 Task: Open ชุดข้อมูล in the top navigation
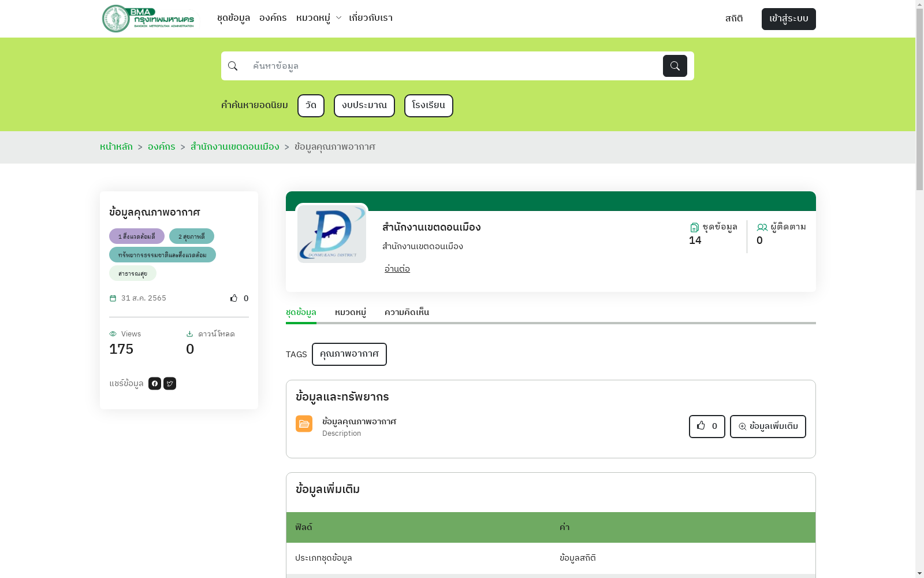(233, 18)
